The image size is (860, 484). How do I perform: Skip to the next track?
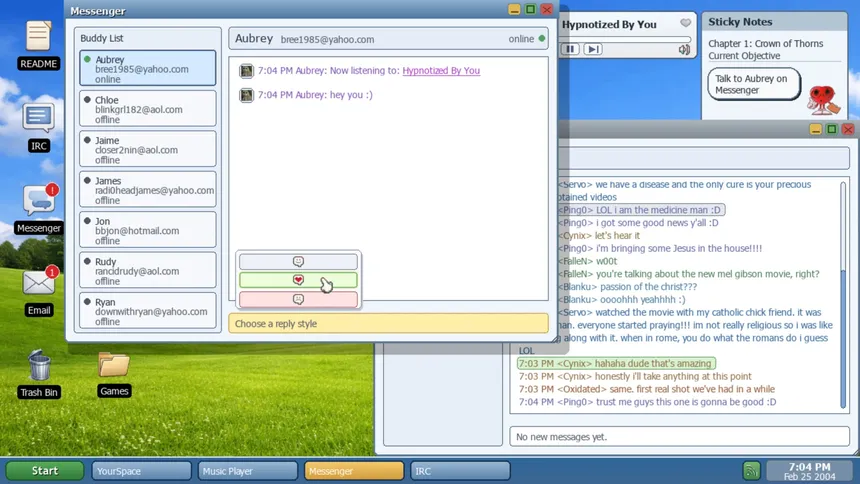click(593, 49)
